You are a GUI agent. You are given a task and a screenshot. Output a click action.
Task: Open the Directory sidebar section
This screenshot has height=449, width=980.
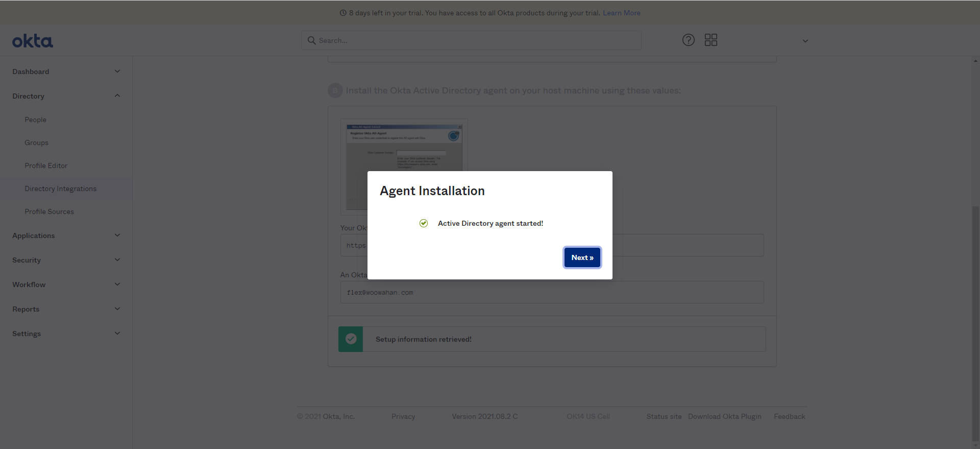(x=28, y=96)
